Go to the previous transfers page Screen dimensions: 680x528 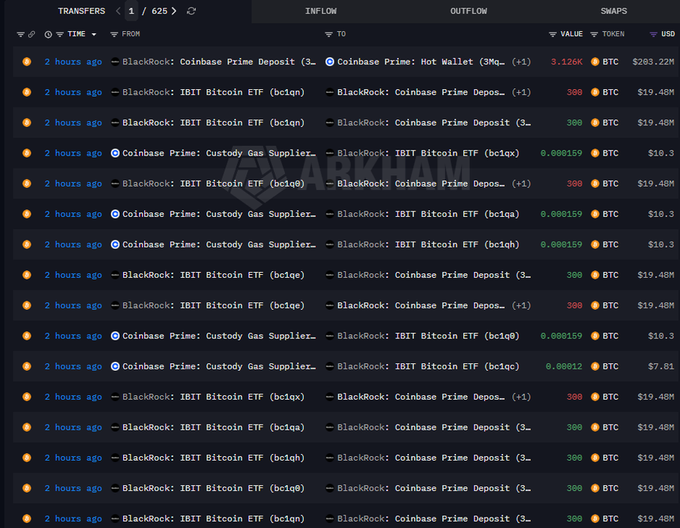118,11
